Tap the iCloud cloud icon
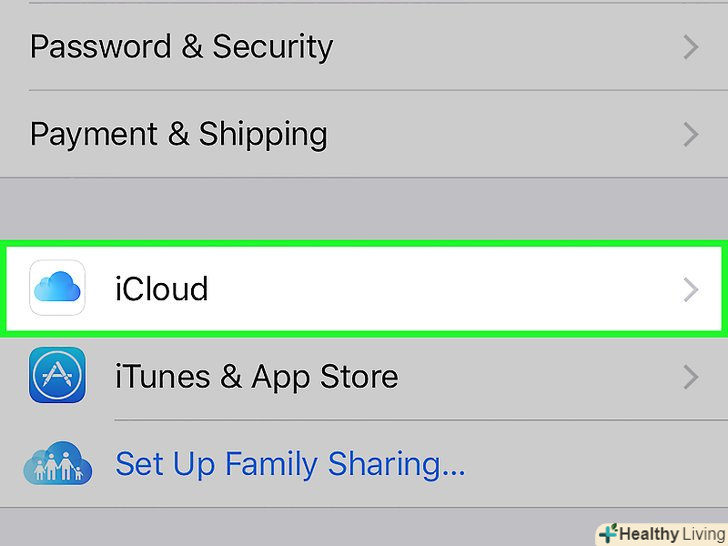728x546 pixels. point(57,288)
